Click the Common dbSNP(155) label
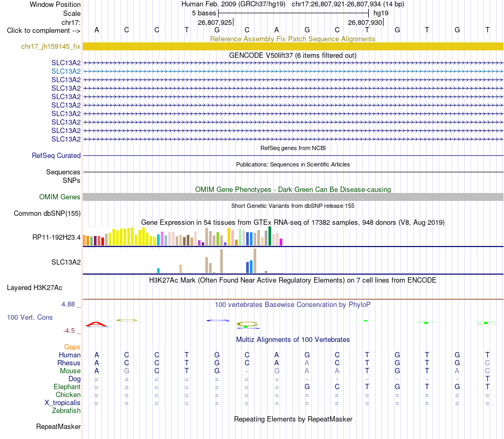The image size is (504, 439). click(x=47, y=214)
